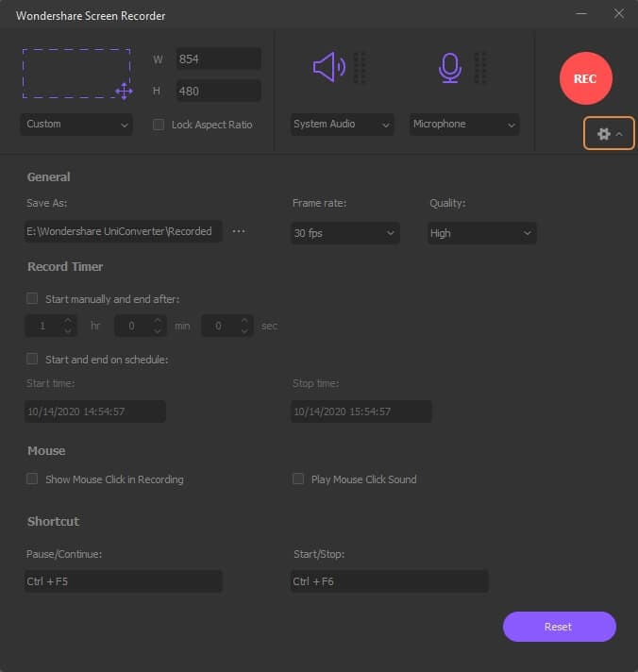Image resolution: width=638 pixels, height=672 pixels.
Task: Open the Custom capture area dropdown
Action: 77,125
